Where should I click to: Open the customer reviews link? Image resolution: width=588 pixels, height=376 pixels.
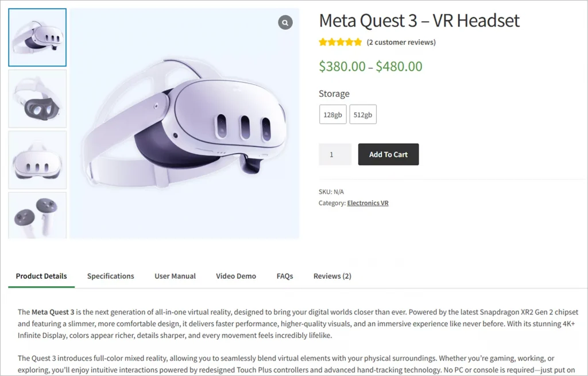pos(401,42)
